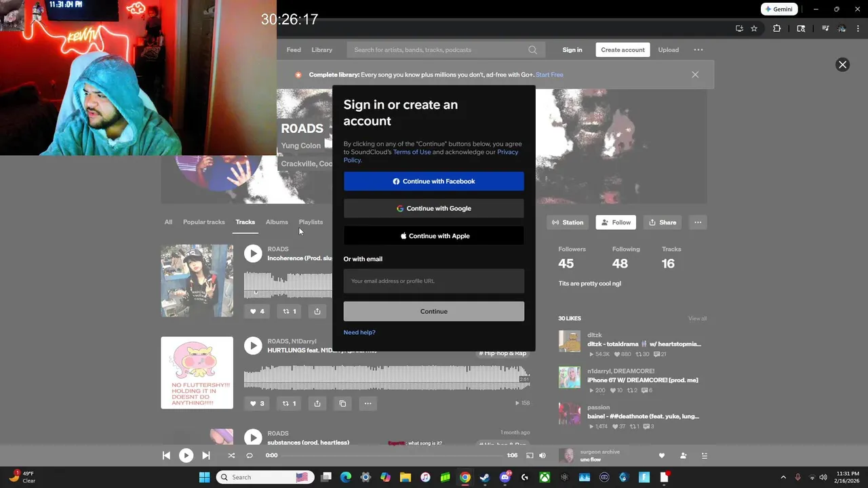The height and width of the screenshot is (488, 868).
Task: Share the HURTLUNGS track
Action: pos(317,403)
